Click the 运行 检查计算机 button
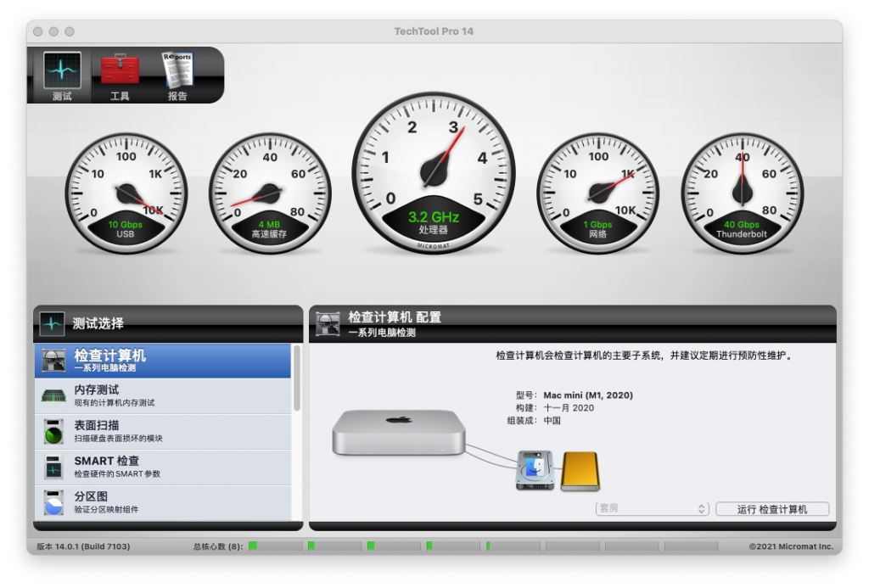 772,509
